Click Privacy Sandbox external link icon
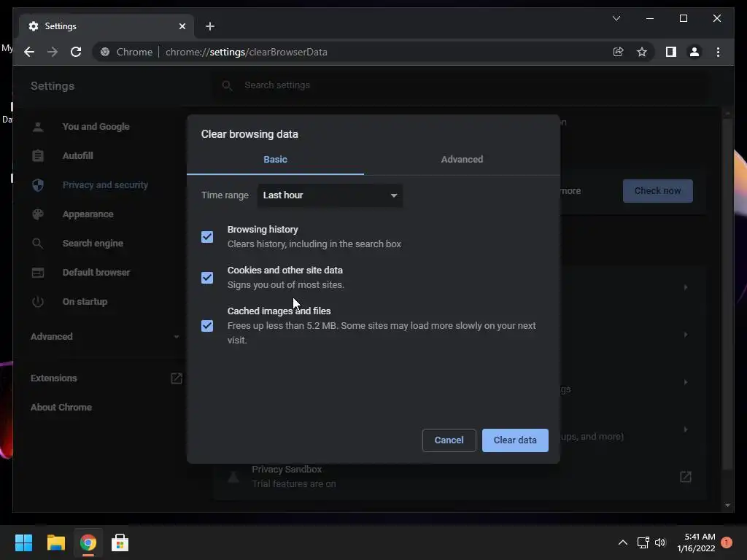The image size is (747, 560). [686, 477]
